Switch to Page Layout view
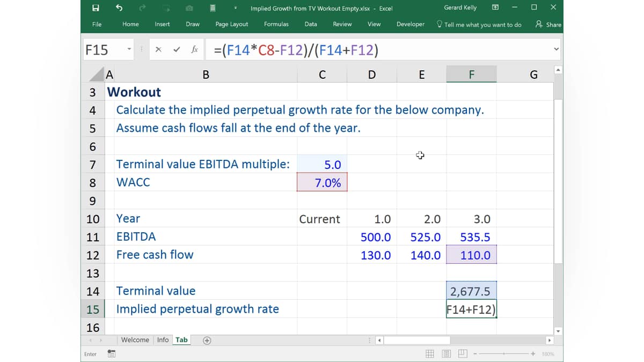Screen dimensions: 644x362 [447, 354]
